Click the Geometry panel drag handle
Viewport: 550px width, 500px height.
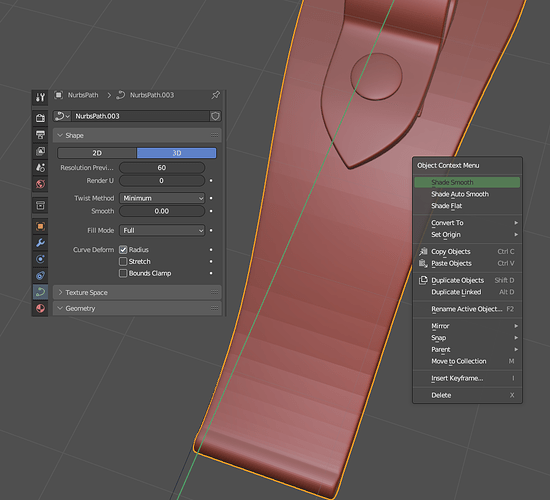pos(214,308)
